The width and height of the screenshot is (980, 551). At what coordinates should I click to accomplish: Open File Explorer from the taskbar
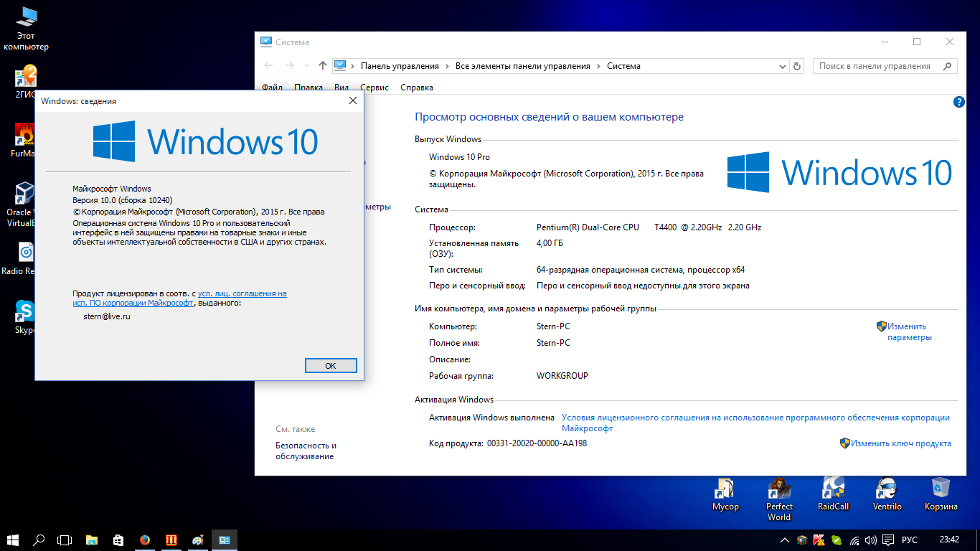point(92,540)
